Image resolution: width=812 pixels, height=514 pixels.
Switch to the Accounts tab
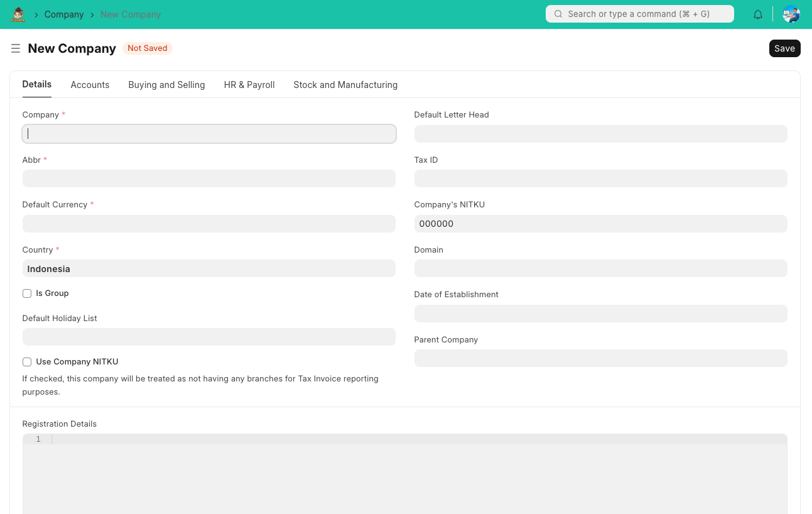[90, 85]
